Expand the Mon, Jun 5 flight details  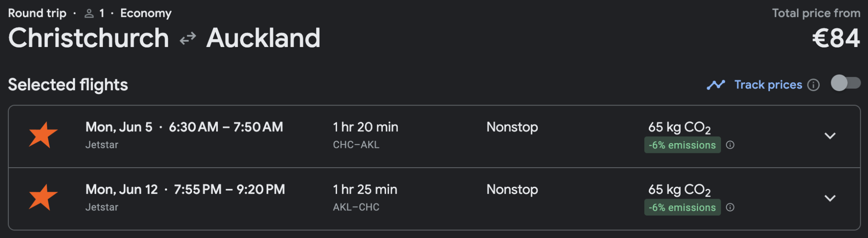[x=829, y=136]
